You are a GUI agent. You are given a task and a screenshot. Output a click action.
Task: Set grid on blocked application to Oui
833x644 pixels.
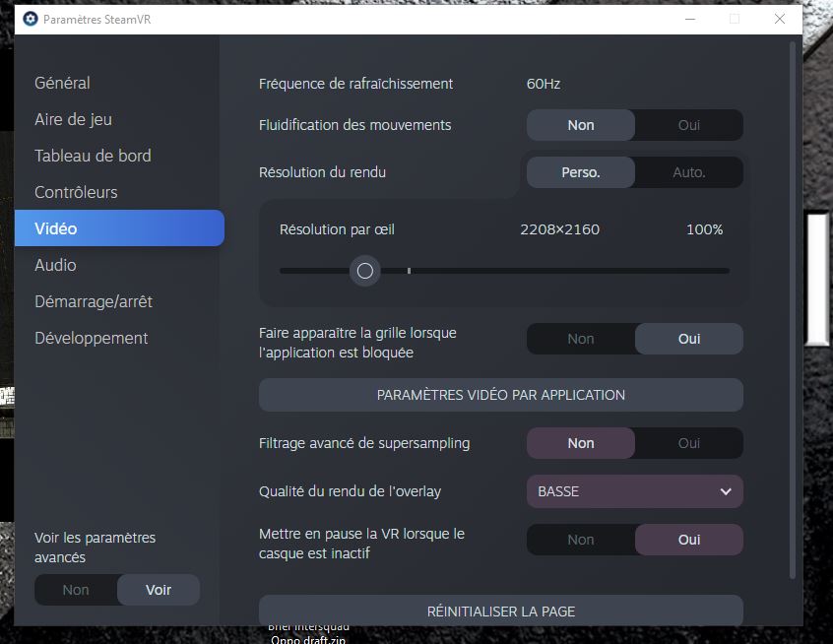coord(689,339)
